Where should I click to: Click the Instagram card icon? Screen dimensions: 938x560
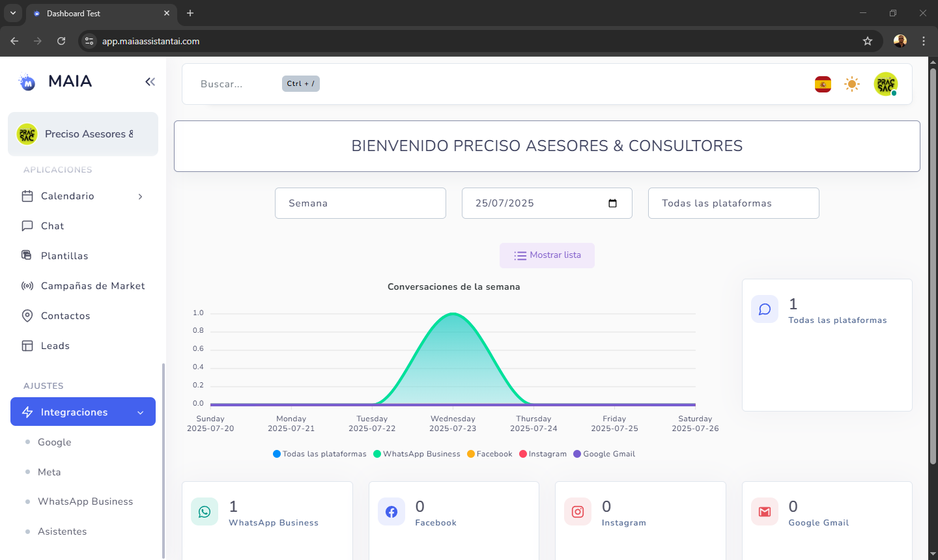pyautogui.click(x=578, y=512)
